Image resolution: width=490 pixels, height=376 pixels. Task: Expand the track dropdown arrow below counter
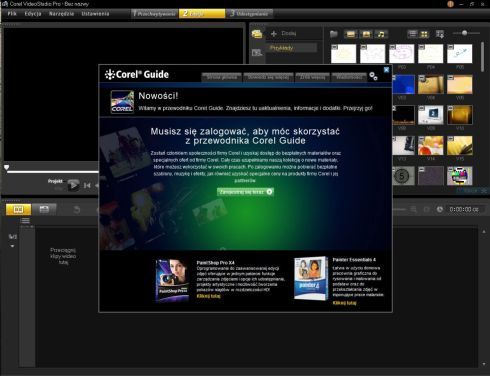pos(12,246)
